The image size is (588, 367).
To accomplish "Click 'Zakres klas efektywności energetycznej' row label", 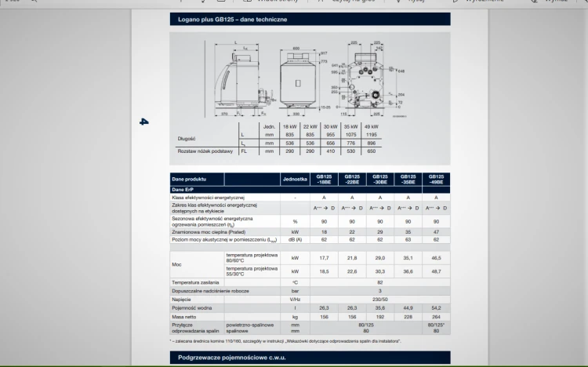I will click(214, 209).
